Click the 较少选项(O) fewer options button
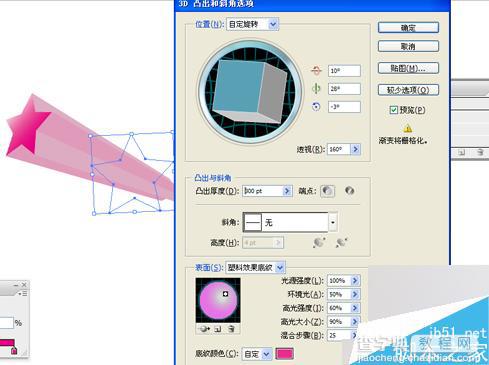489x365 pixels. point(408,90)
